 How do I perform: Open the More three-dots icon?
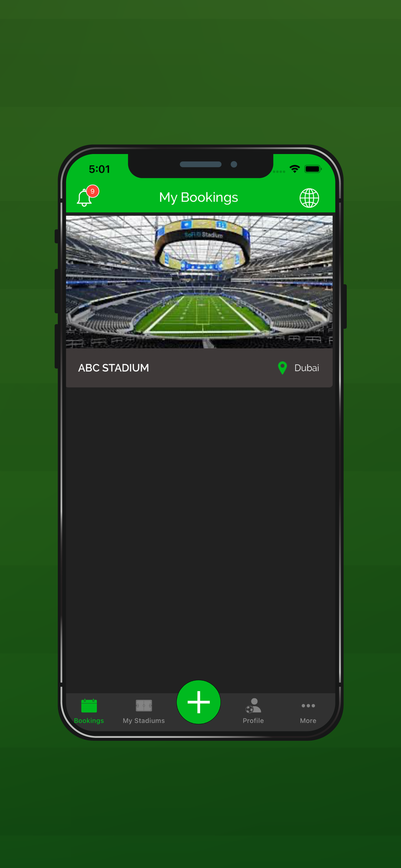(308, 706)
